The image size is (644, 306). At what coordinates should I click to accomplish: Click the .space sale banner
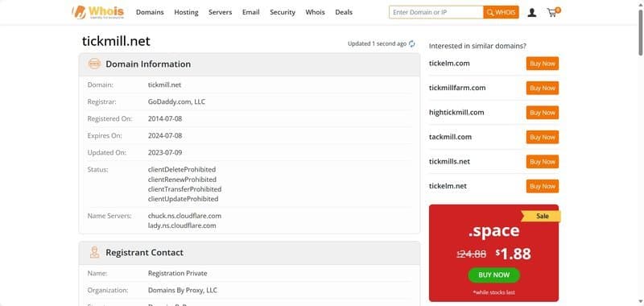point(493,253)
